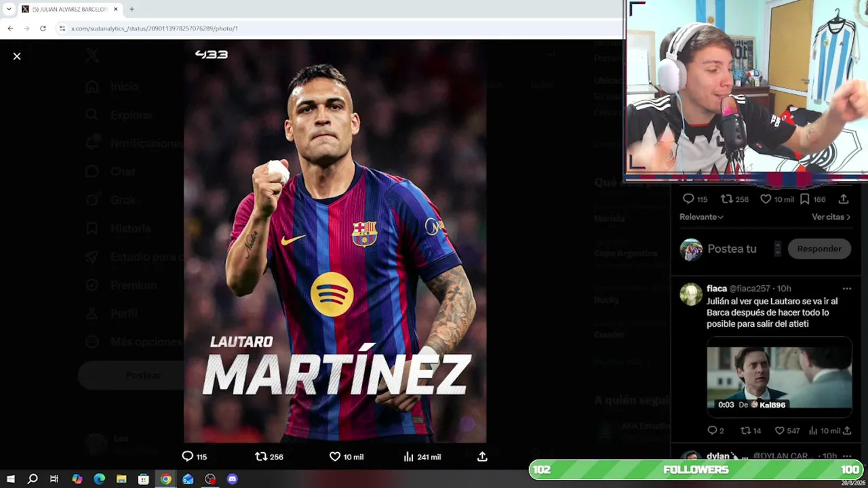View analytics of flaca's comment
Image resolution: width=868 pixels, height=488 pixels.
click(813, 431)
